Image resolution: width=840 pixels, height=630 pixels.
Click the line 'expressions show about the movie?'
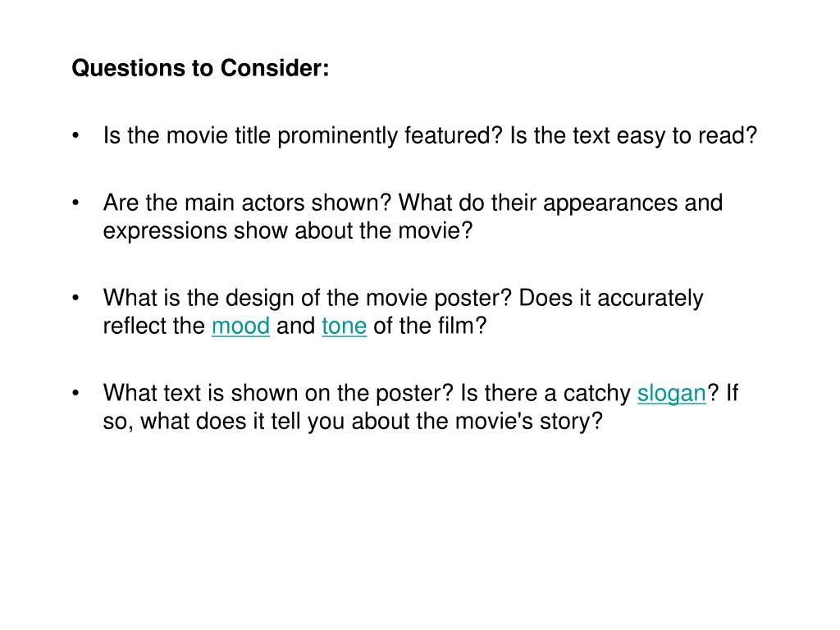click(288, 231)
